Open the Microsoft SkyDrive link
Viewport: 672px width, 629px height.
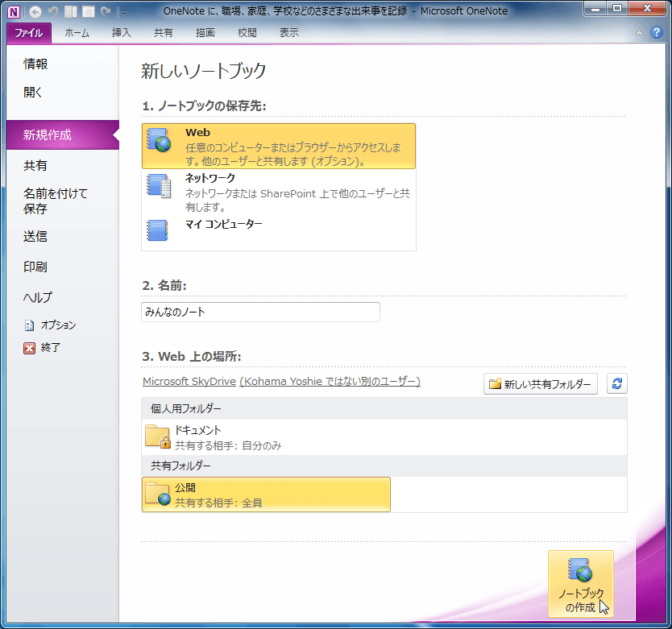pos(189,381)
